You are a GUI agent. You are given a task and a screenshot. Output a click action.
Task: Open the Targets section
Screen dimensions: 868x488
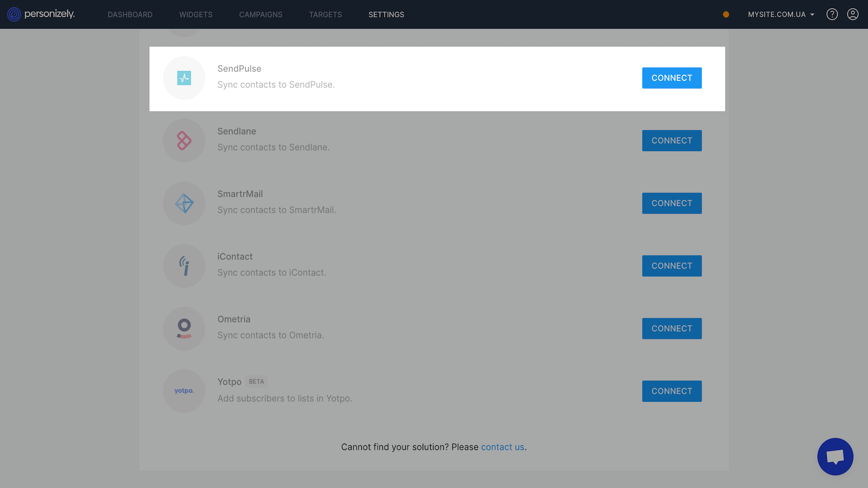(325, 15)
